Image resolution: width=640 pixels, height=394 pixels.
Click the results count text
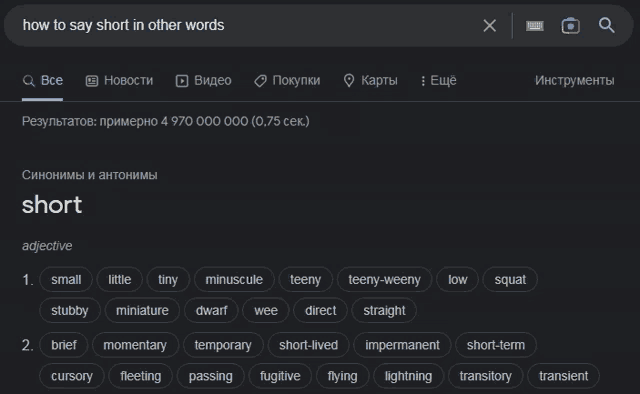[x=166, y=121]
